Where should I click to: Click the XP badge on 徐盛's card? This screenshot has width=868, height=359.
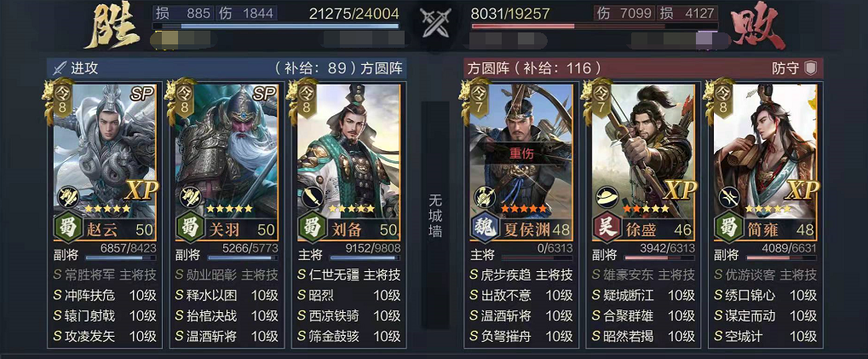[679, 190]
